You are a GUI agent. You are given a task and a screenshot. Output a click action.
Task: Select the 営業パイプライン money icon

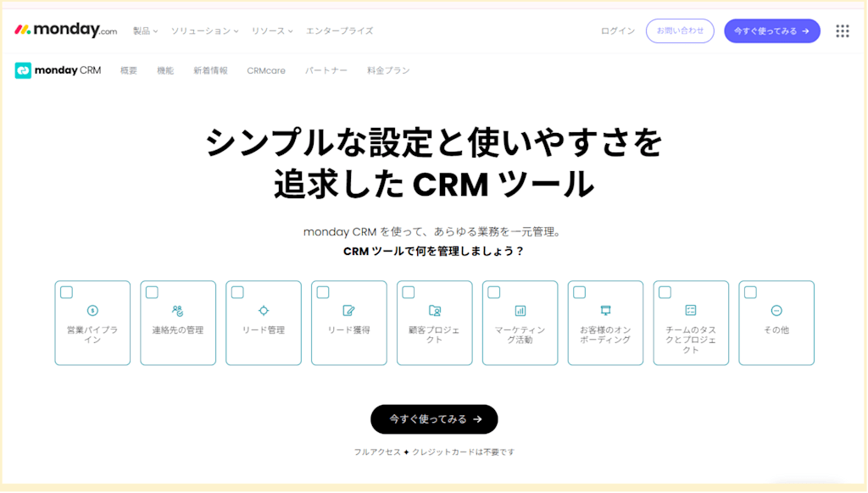click(x=92, y=309)
